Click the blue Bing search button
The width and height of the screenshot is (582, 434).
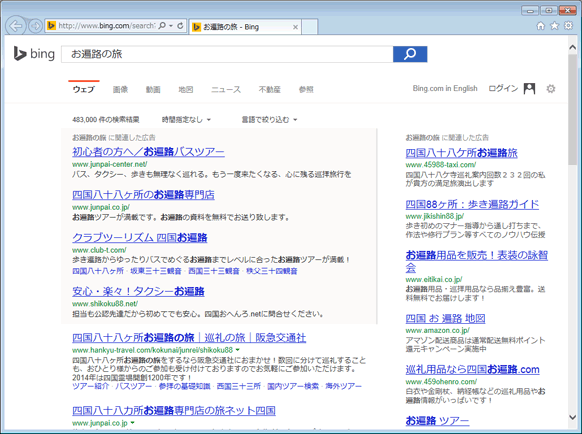[410, 54]
